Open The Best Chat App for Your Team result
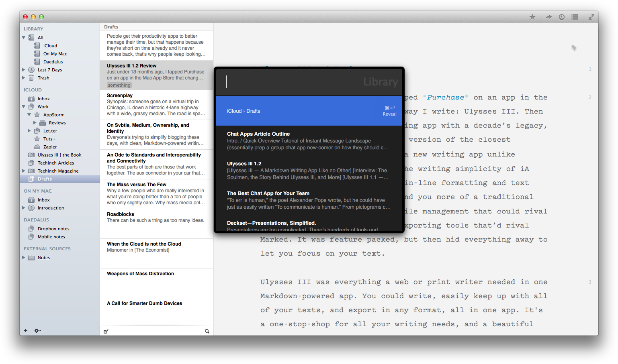618x364 pixels. pyautogui.click(x=309, y=200)
